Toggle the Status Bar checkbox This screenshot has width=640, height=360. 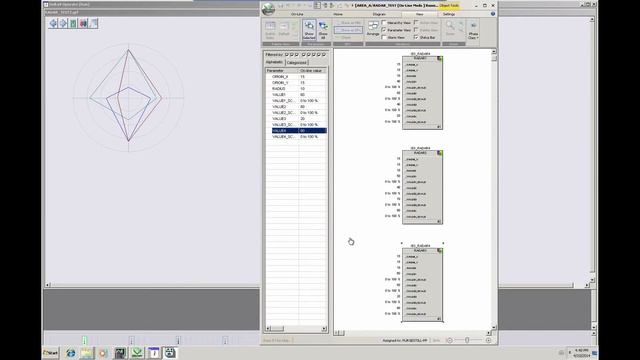pos(416,37)
